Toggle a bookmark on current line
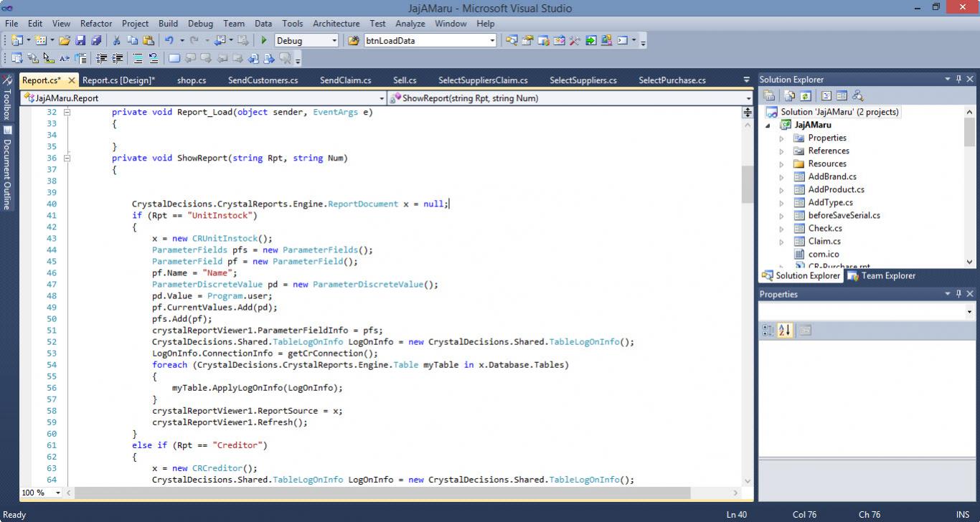 point(174,58)
